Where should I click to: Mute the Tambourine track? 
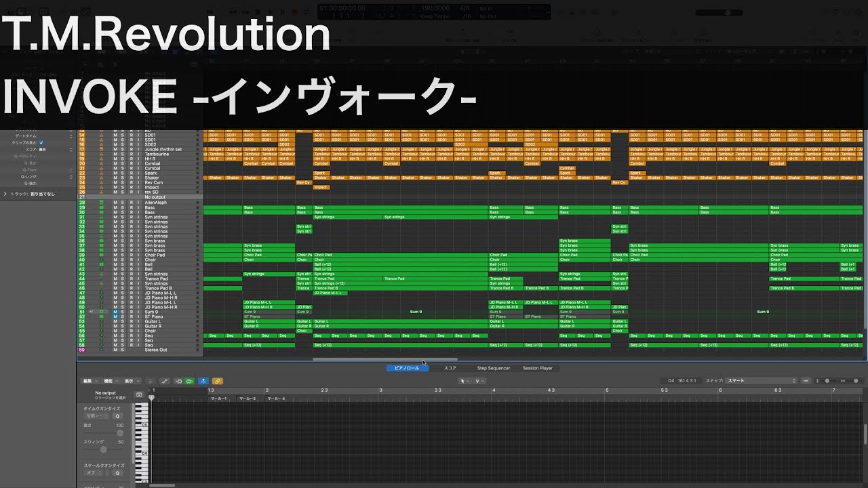click(x=115, y=154)
